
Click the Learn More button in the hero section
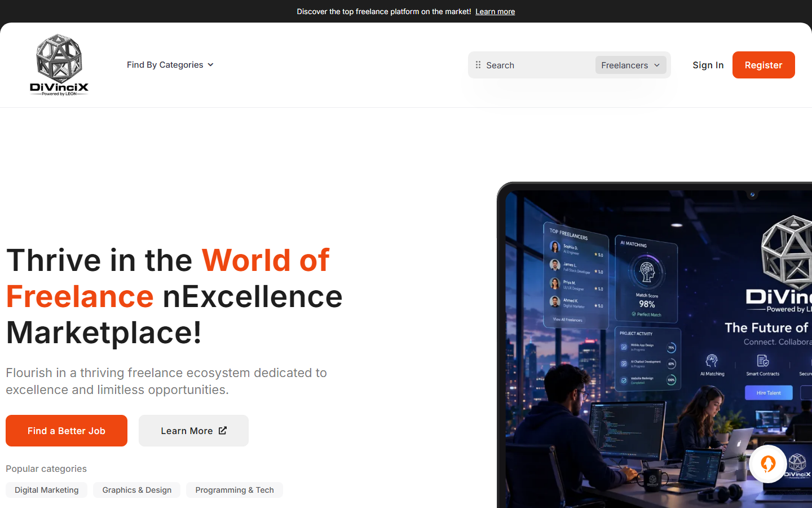[193, 431]
